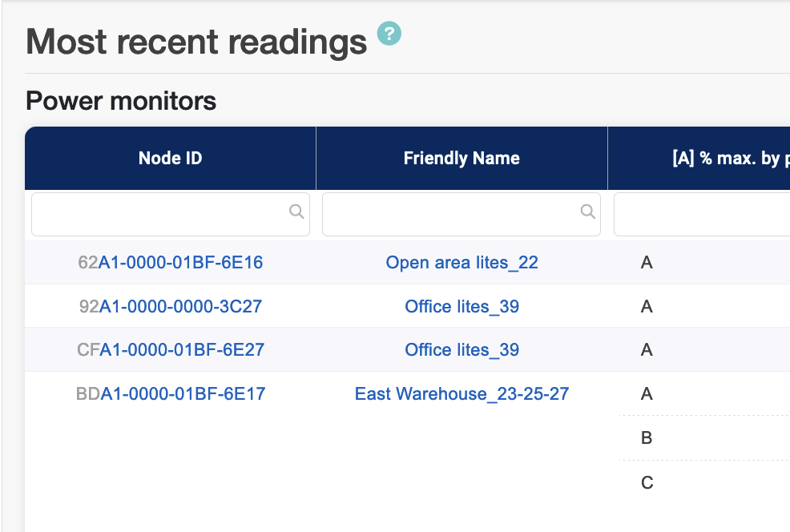Open the East Warehouse_23-25-27 monitor
790x532 pixels.
(462, 393)
